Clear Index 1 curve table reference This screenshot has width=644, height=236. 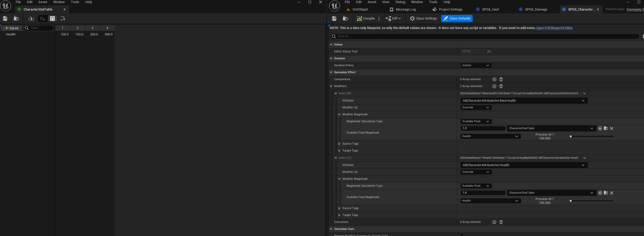pos(612,193)
